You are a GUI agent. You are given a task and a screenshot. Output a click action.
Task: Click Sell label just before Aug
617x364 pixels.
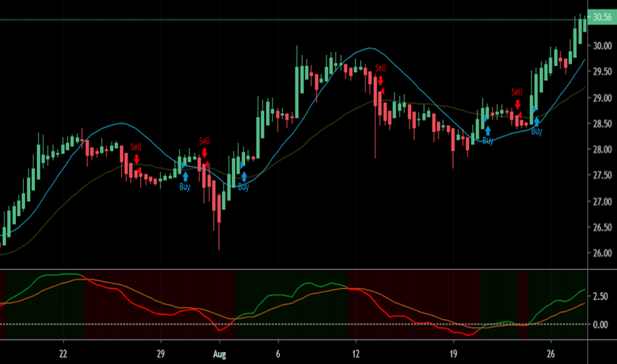click(204, 141)
